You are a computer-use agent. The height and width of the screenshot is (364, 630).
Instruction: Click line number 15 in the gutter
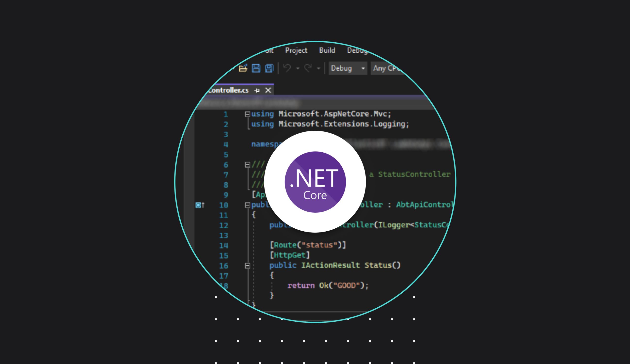coord(224,256)
